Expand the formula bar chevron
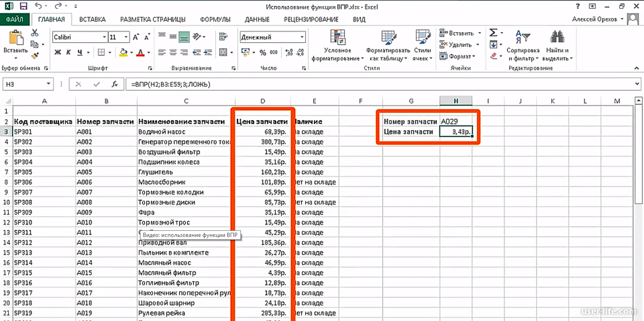This screenshot has height=321, width=644. pos(636,84)
